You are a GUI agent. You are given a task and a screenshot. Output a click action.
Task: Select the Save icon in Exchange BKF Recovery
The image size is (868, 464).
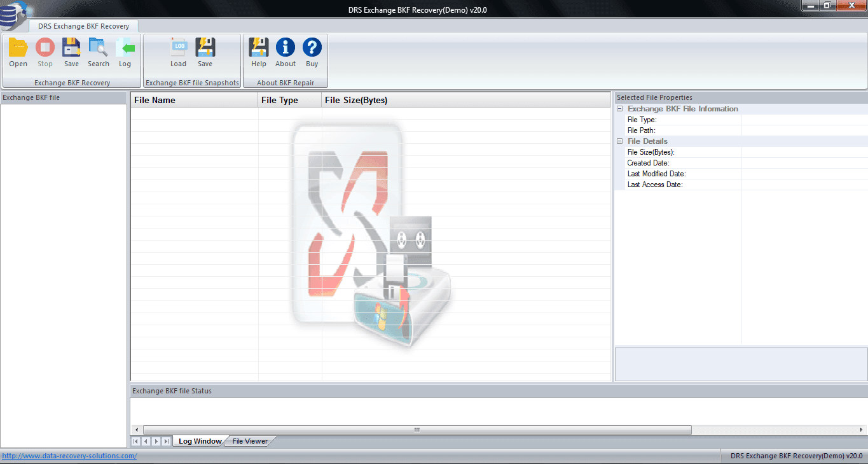pyautogui.click(x=71, y=51)
